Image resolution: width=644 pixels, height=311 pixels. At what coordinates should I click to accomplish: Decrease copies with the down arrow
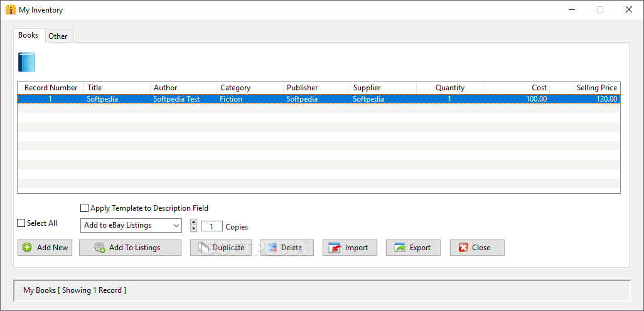(194, 228)
